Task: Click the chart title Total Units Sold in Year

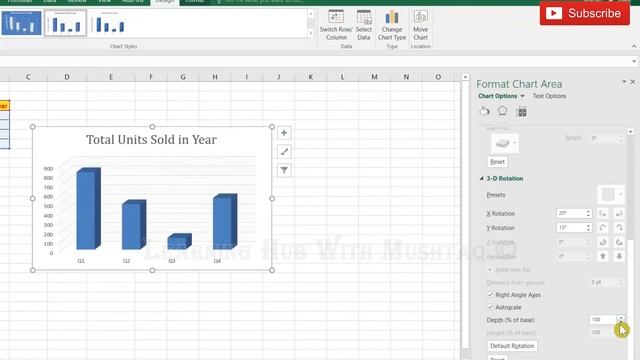Action: click(x=151, y=140)
